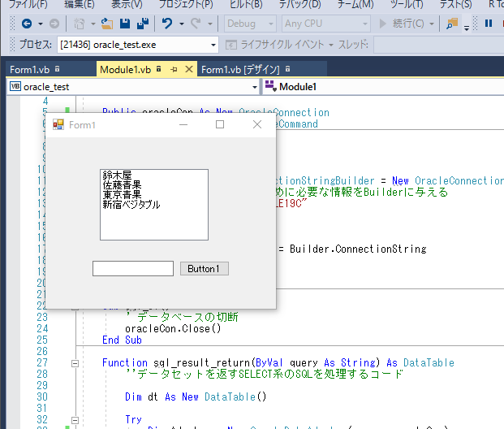Image resolution: width=504 pixels, height=429 pixels.
Task: Open the process dropdown showing oracle_test.exe
Action: point(213,44)
